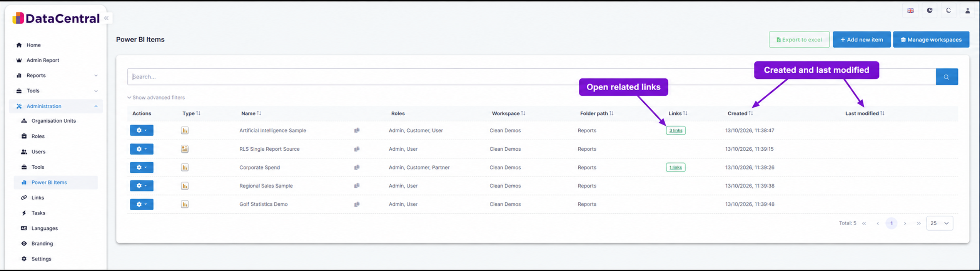Viewport: 980px width, 271px height.
Task: Open the page size 25 dropdown
Action: pyautogui.click(x=940, y=223)
